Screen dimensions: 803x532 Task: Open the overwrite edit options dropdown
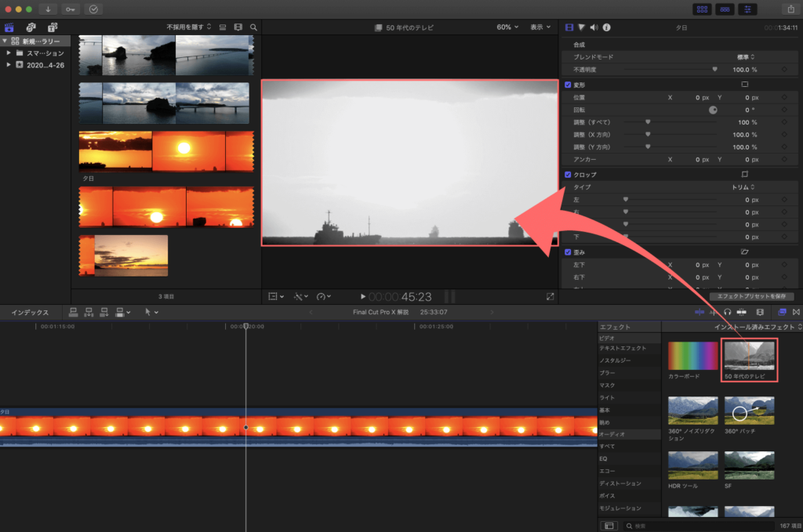coord(123,312)
